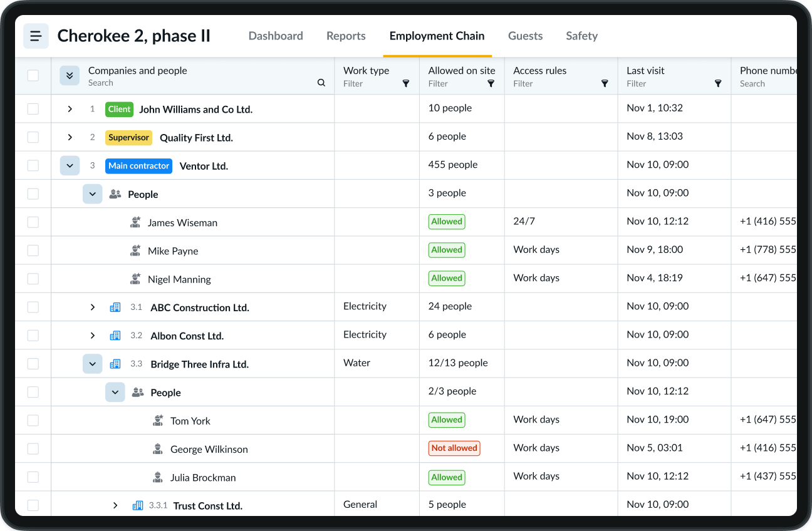Image resolution: width=812 pixels, height=531 pixels.
Task: Open the Allowed on site filter funnel
Action: pos(491,83)
